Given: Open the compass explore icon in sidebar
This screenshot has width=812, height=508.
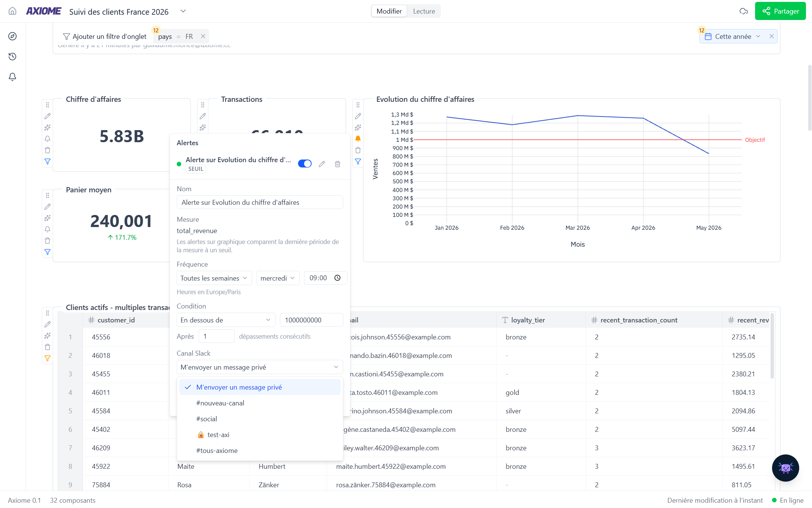Looking at the screenshot, I should tap(12, 36).
